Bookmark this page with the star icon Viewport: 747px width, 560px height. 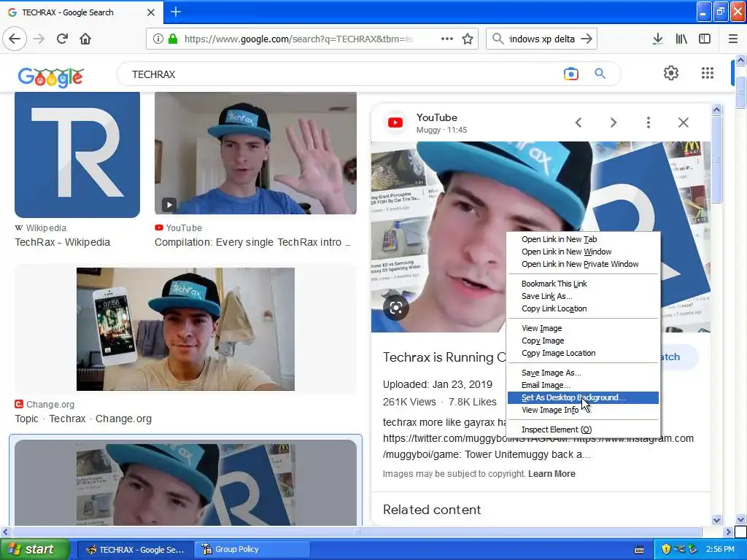coord(468,39)
